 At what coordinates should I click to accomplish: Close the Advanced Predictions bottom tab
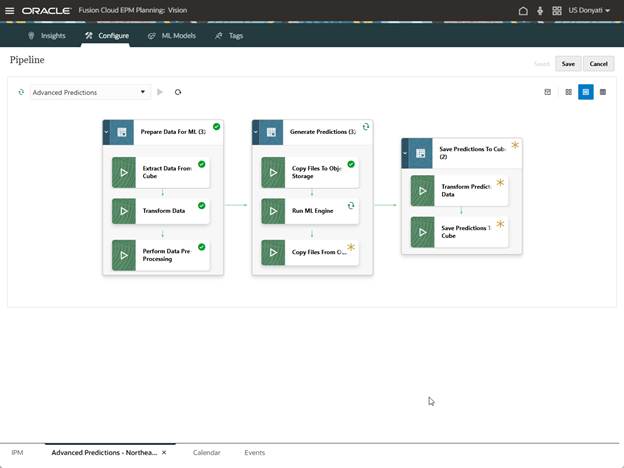coord(164,453)
